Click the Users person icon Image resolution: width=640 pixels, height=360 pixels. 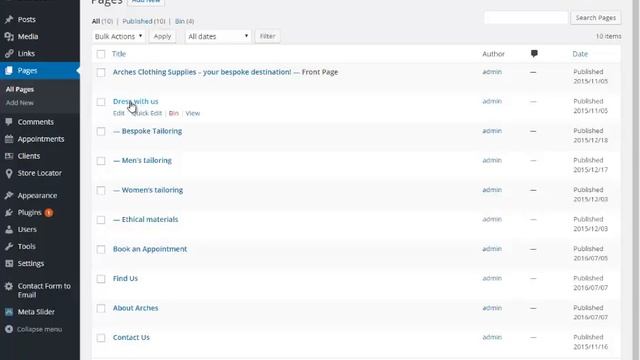point(9,229)
